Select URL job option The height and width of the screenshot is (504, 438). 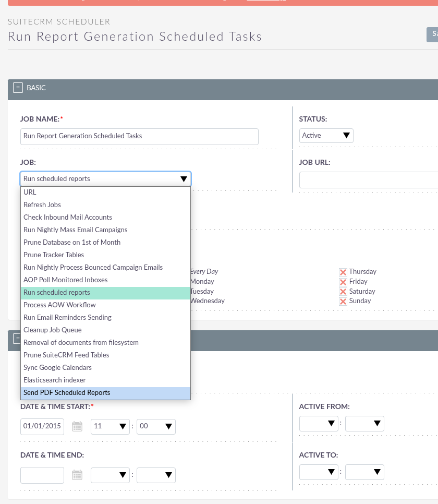(x=105, y=192)
